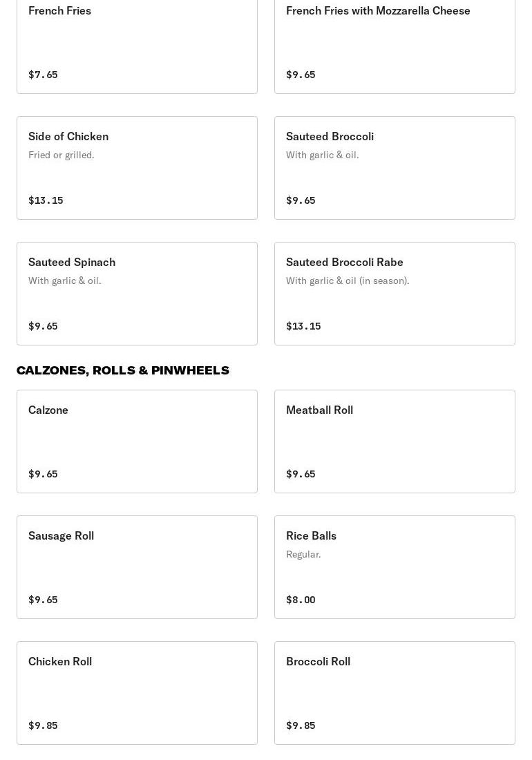Viewport: 532px width, 760px height.
Task: Click the $8.00 Rice Balls price
Action: (301, 600)
